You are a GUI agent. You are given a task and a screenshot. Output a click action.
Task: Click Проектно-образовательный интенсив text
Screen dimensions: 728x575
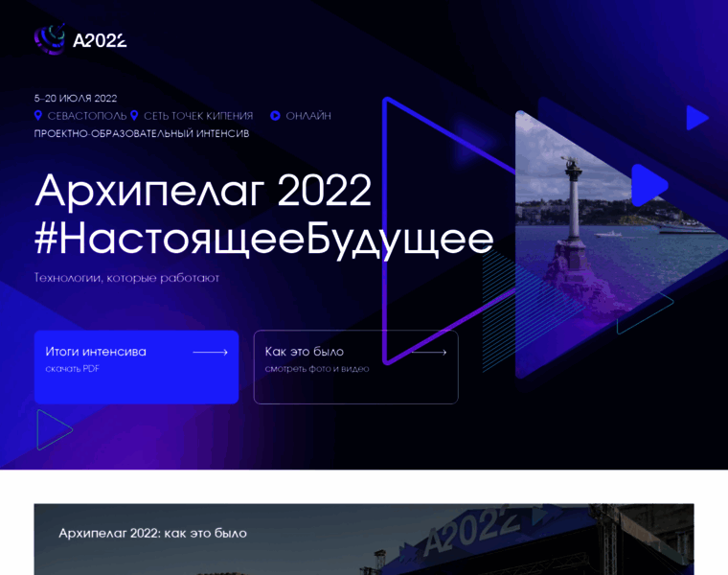(142, 134)
